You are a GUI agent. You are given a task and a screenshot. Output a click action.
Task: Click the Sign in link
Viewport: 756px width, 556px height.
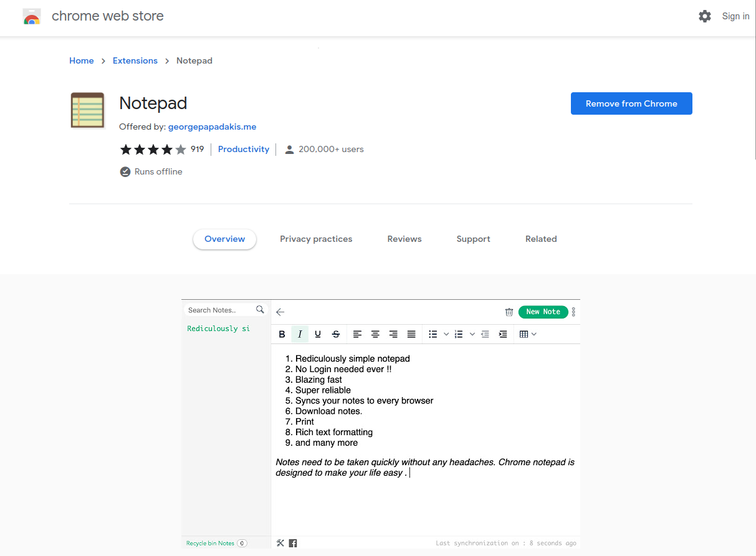735,16
